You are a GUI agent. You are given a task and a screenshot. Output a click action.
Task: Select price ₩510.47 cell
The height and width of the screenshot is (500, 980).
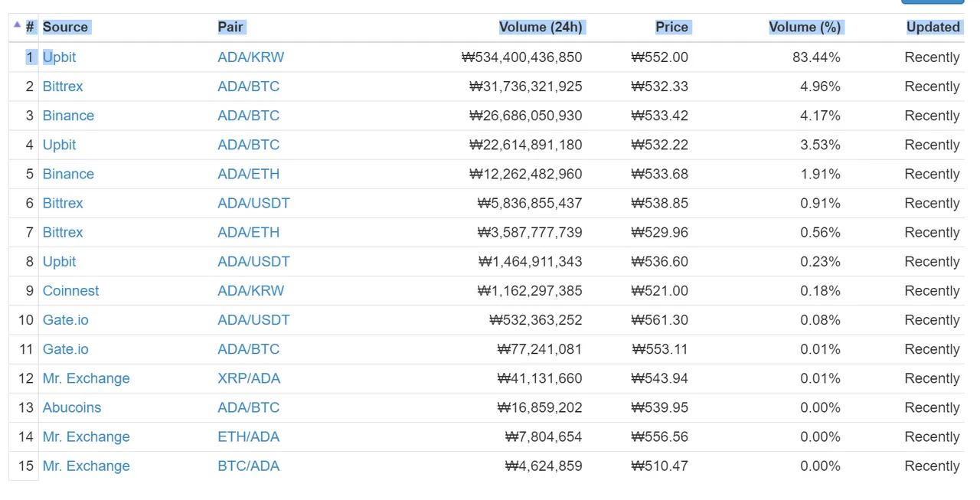coord(659,466)
